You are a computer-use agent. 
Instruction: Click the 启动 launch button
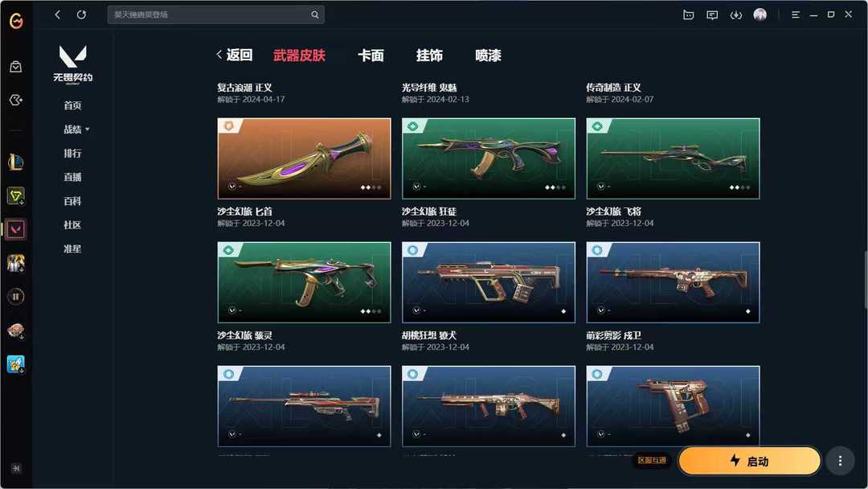pos(749,461)
